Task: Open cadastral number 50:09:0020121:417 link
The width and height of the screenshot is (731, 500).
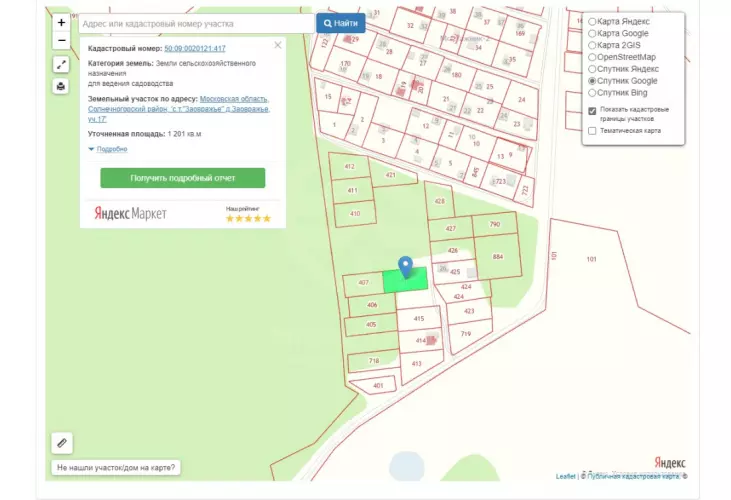Action: (x=195, y=48)
